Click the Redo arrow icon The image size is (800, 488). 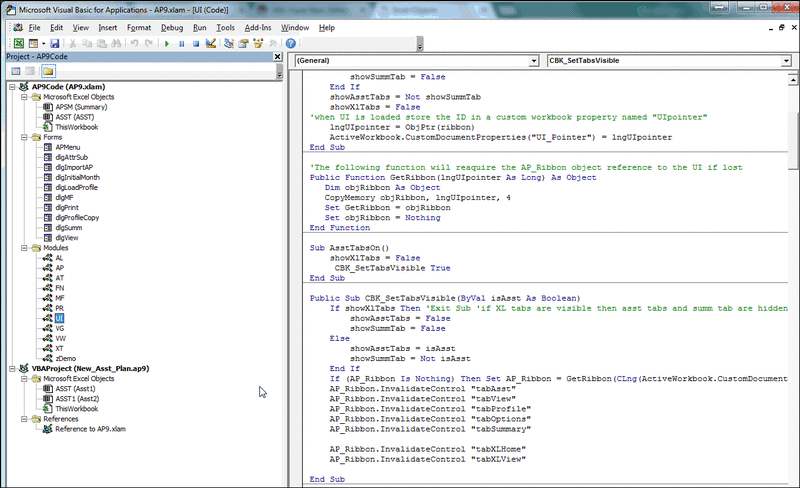149,43
